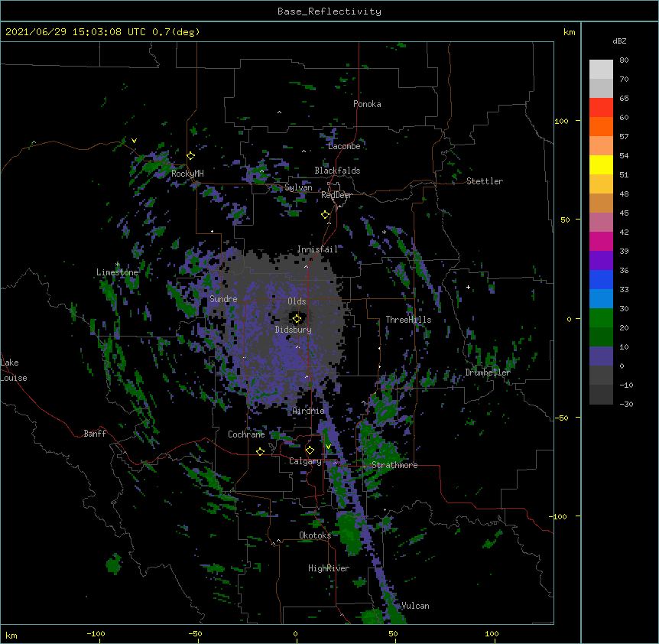This screenshot has height=644, width=659.
Task: Click the Drumheller label
Action: (x=488, y=372)
